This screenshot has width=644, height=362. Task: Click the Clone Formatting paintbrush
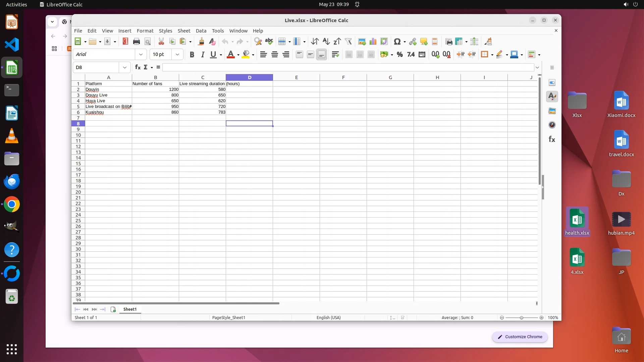201,42
